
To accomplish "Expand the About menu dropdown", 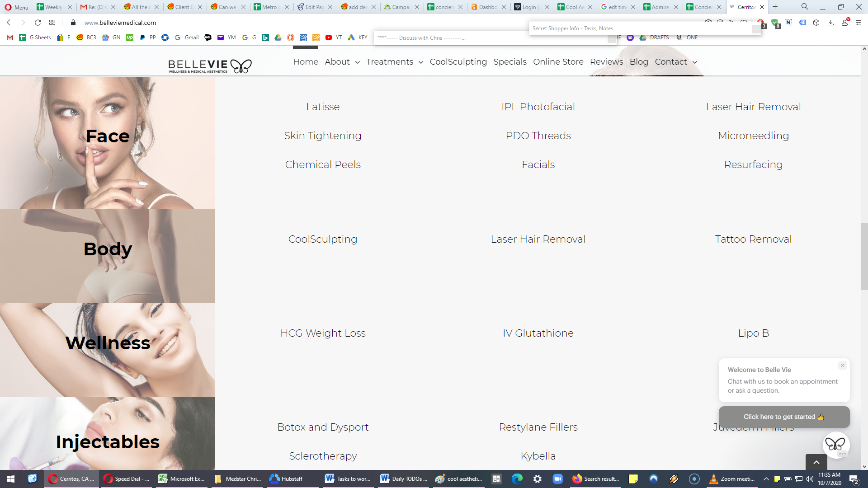I will [357, 62].
